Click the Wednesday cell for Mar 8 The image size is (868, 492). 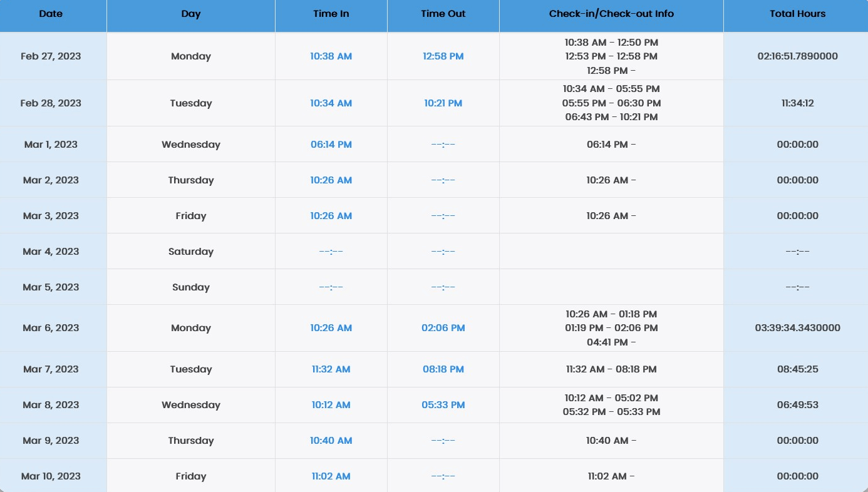pos(191,405)
